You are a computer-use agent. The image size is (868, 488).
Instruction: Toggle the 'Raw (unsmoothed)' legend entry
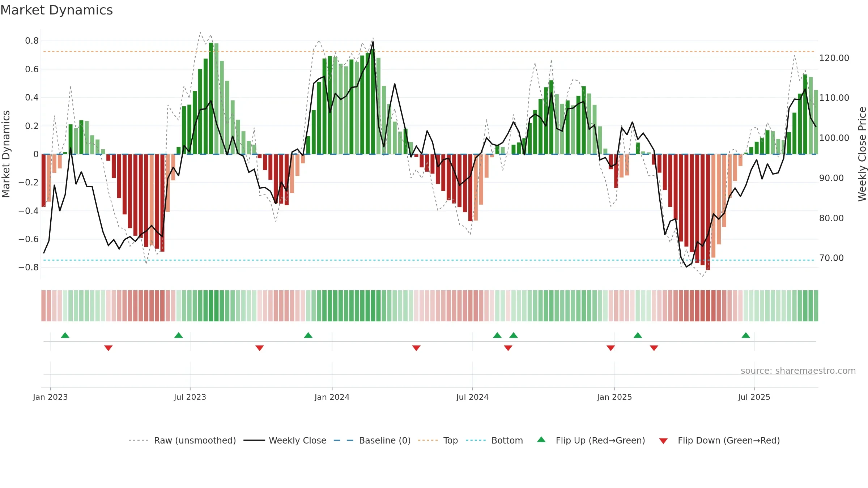coord(195,441)
